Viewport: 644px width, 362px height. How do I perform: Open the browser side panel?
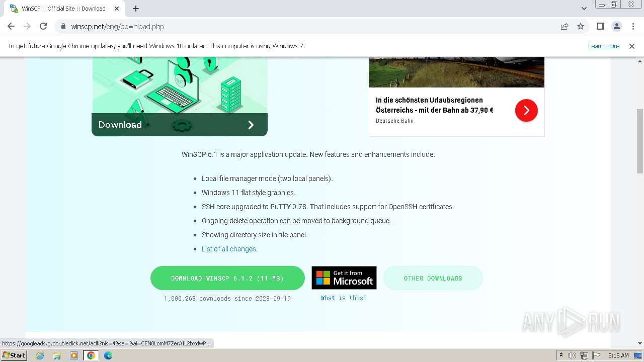(x=601, y=27)
